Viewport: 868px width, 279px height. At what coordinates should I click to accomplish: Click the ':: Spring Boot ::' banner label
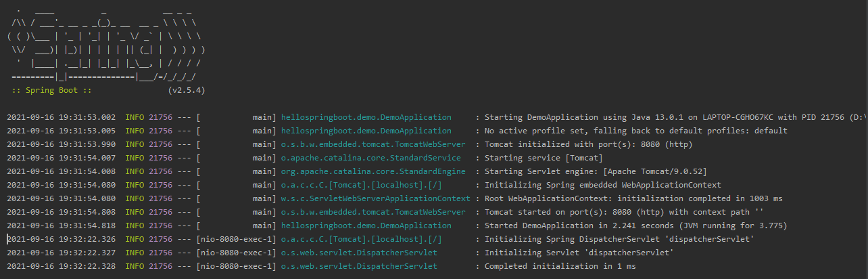coord(51,90)
